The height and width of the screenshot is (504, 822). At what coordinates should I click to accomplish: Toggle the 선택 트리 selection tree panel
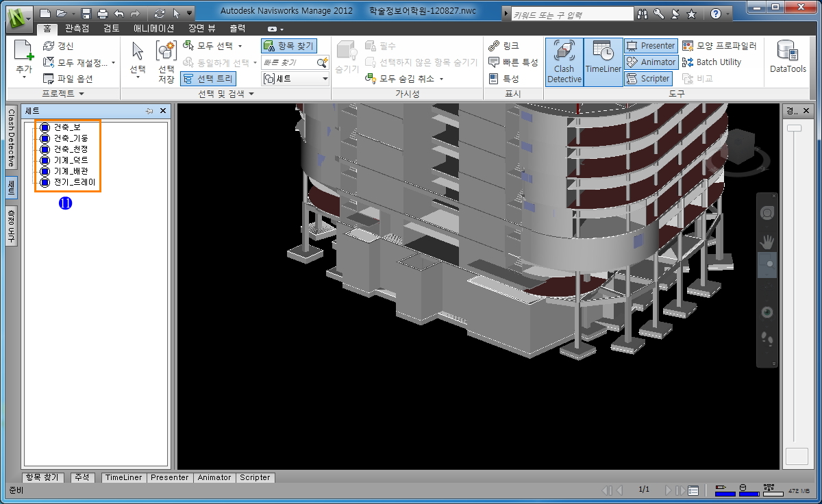[209, 79]
